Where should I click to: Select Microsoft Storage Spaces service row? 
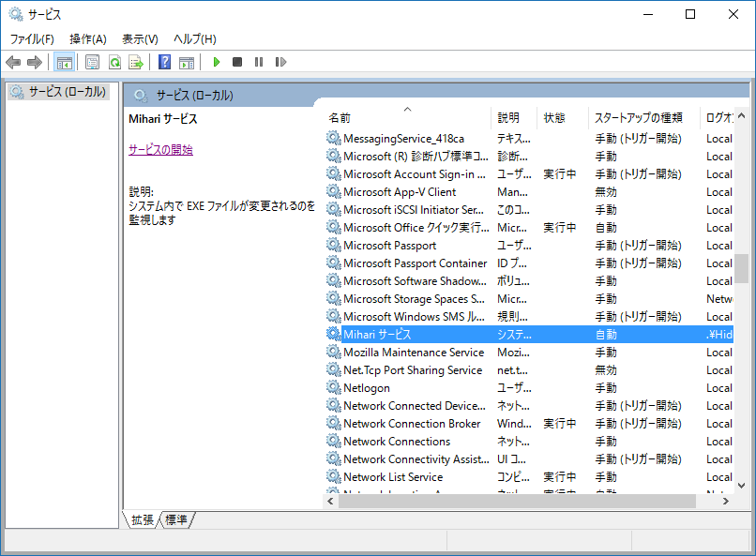click(529, 299)
